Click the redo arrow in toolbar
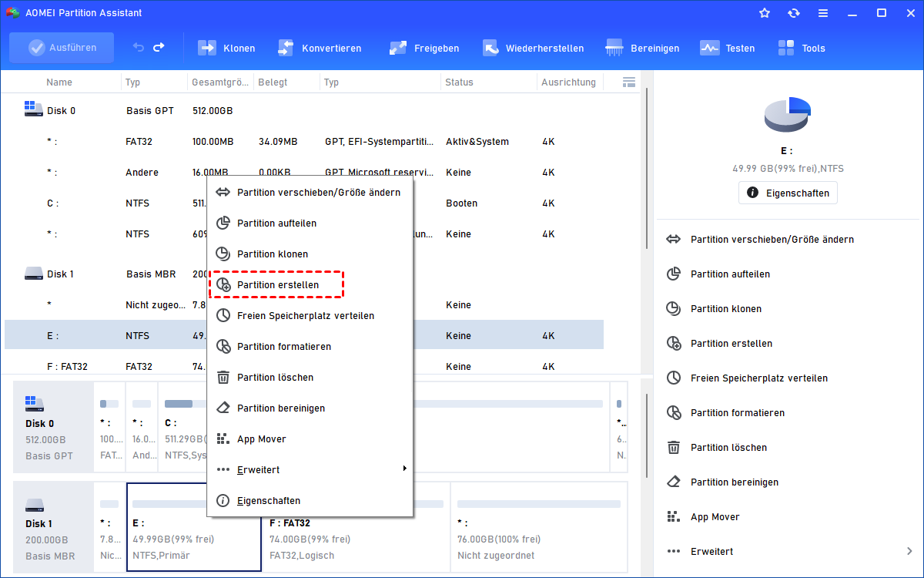 tap(159, 48)
